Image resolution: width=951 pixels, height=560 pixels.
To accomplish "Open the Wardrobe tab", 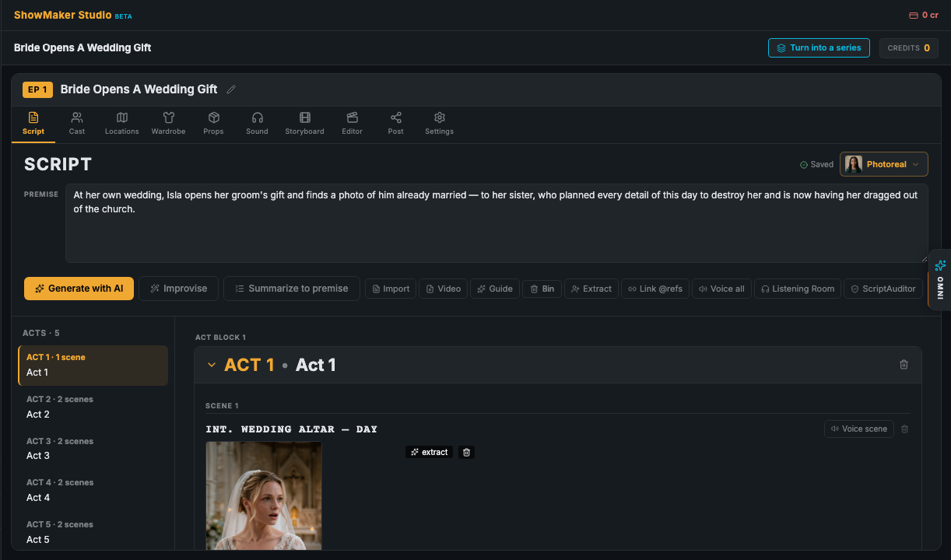I will click(168, 124).
